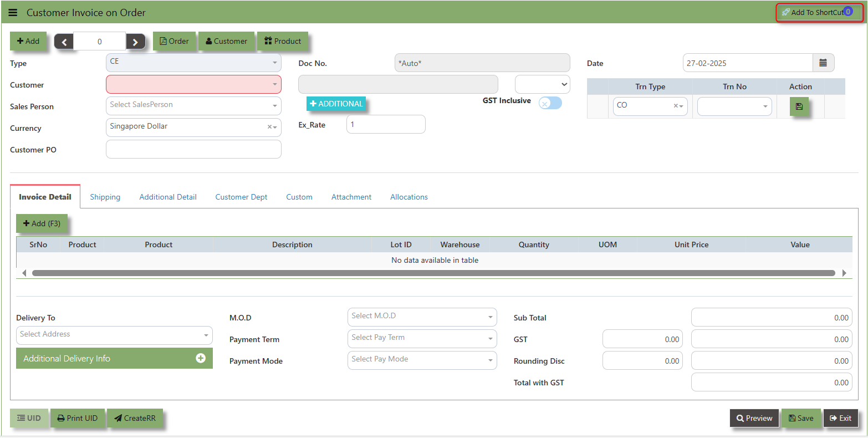Click the Ex_Rate input field

386,124
